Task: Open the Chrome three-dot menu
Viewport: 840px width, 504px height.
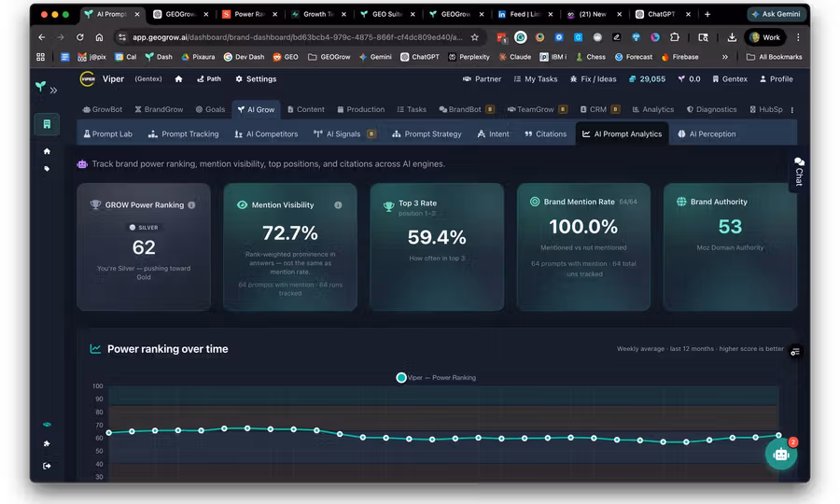Action: click(x=798, y=37)
